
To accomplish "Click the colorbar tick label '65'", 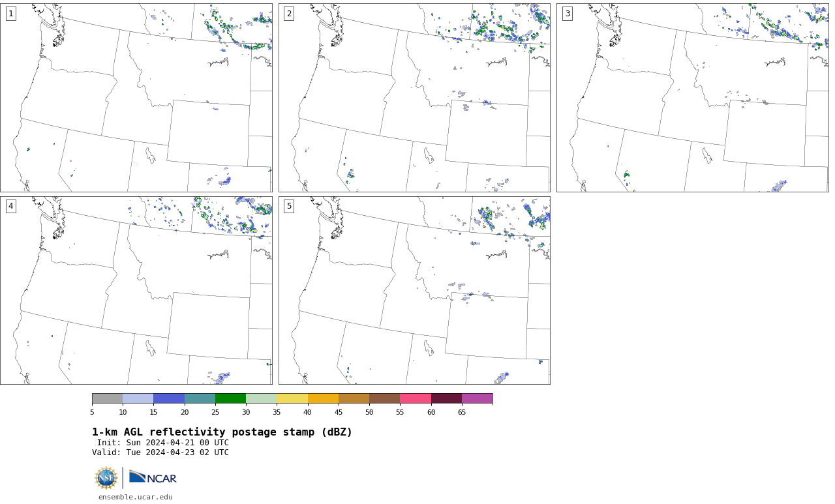I will click(x=462, y=412).
